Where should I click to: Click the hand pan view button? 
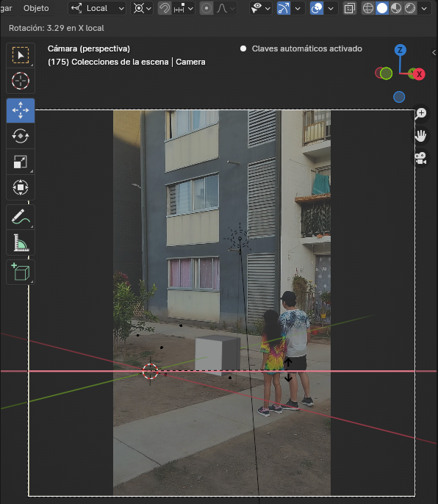420,136
